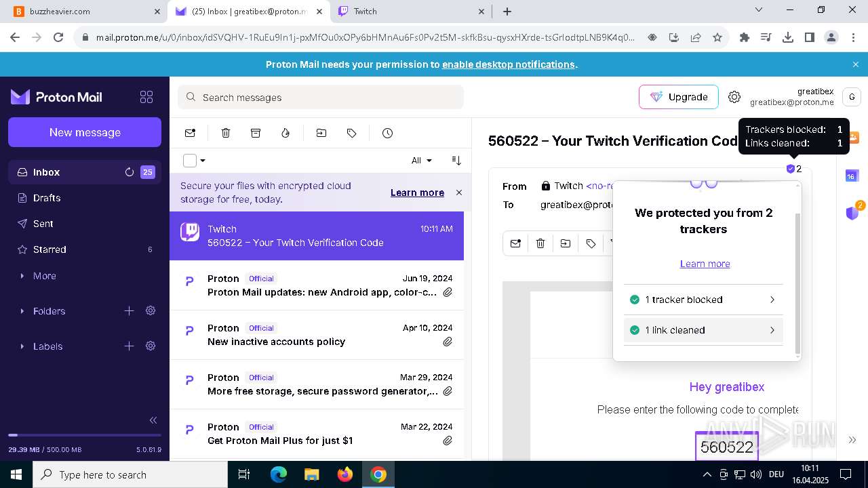Open the Proton apps grid icon
The height and width of the screenshot is (488, 868).
tap(146, 97)
